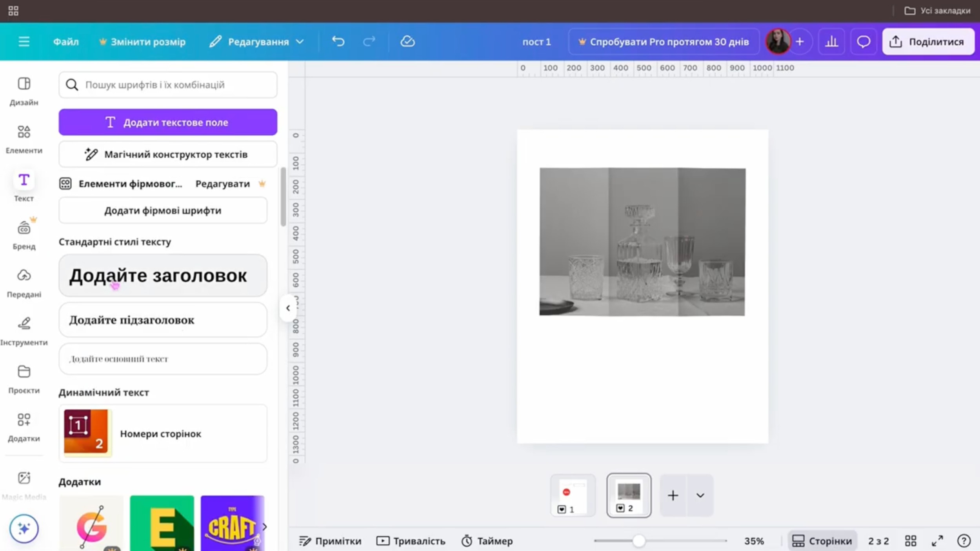Toggle the Примітки notes panel
The width and height of the screenshot is (980, 551).
[330, 541]
